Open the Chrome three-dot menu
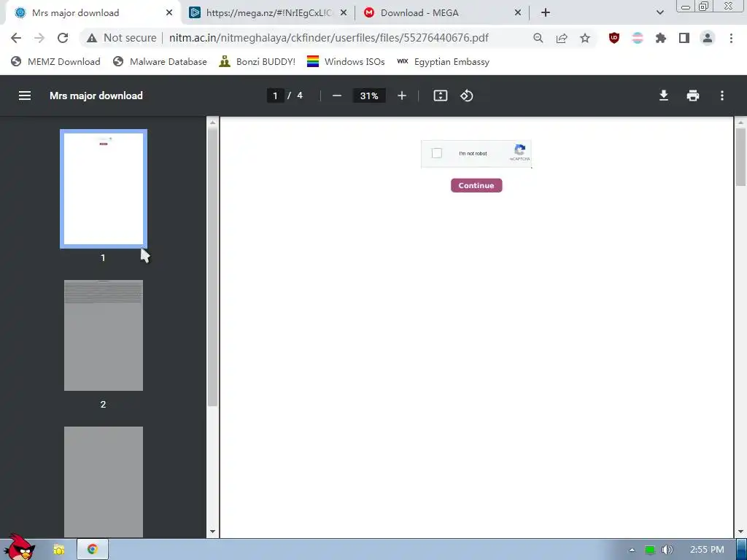 coord(731,38)
